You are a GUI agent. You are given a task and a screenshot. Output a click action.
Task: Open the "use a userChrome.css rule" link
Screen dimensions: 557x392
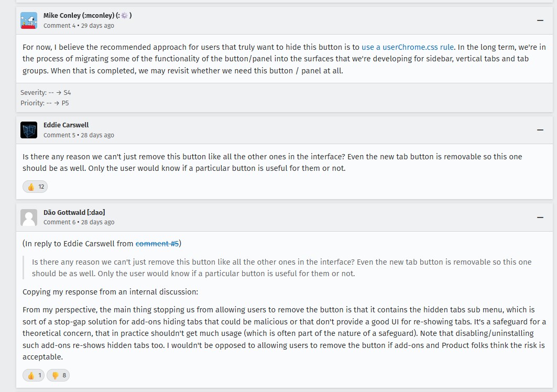(x=408, y=47)
